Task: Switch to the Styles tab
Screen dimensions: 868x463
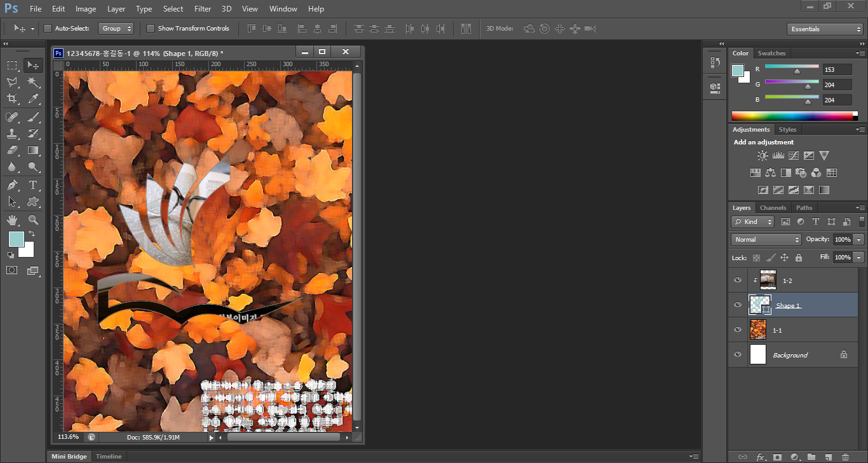Action: (x=787, y=130)
